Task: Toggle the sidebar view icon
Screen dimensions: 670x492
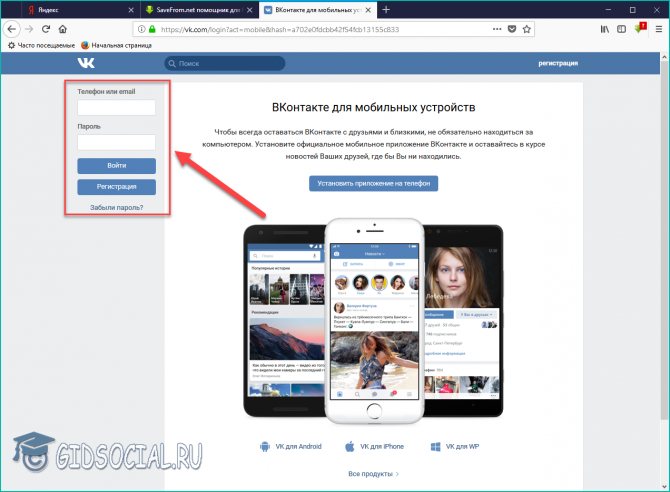Action: pyautogui.click(x=621, y=29)
